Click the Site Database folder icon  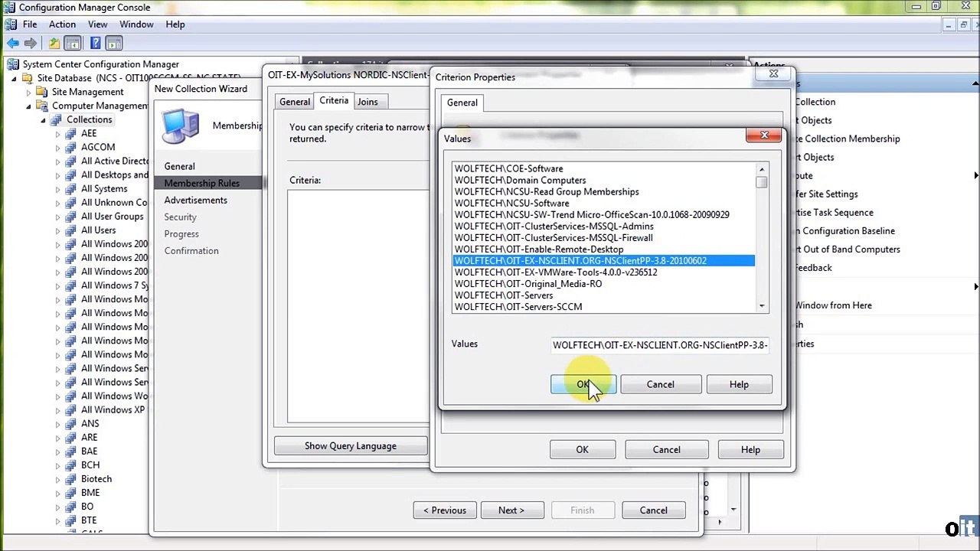click(28, 78)
